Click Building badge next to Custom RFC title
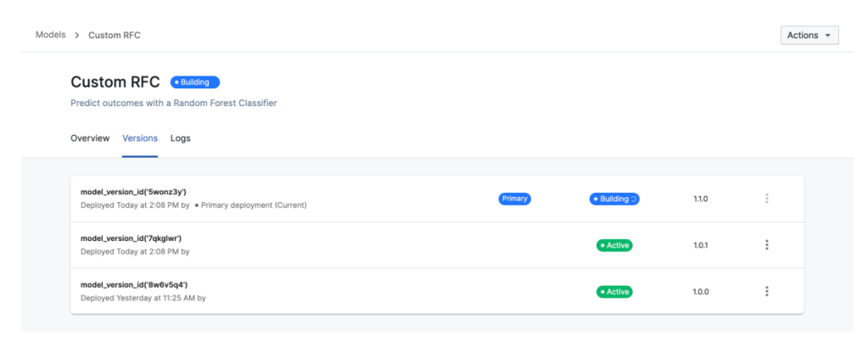Image resolution: width=868 pixels, height=342 pixels. (194, 82)
